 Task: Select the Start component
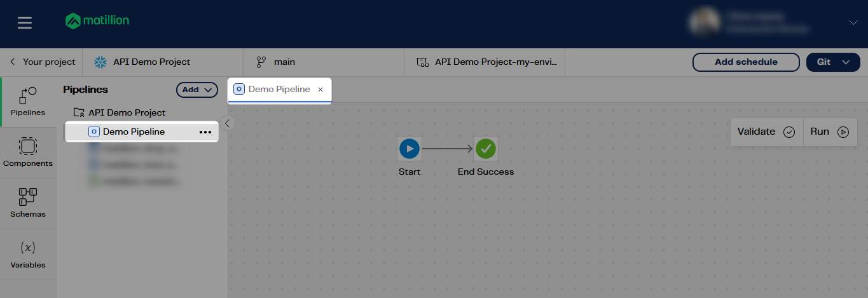click(x=410, y=149)
